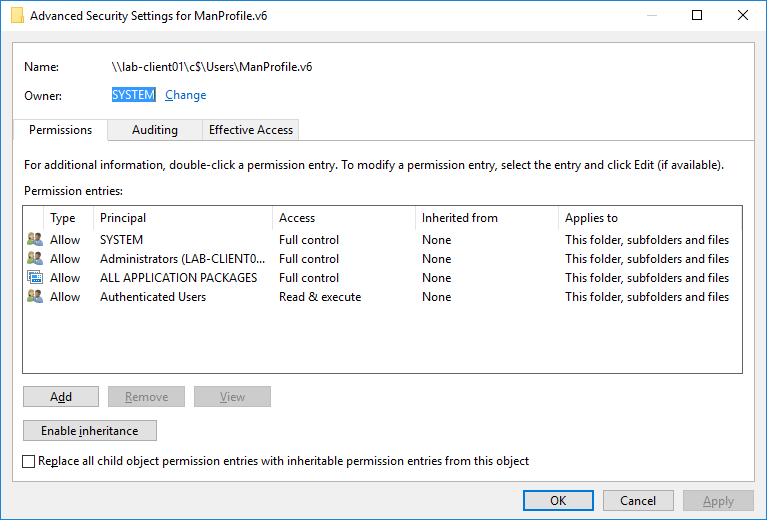
Task: Sort entries by the Principal column header
Action: [182, 218]
